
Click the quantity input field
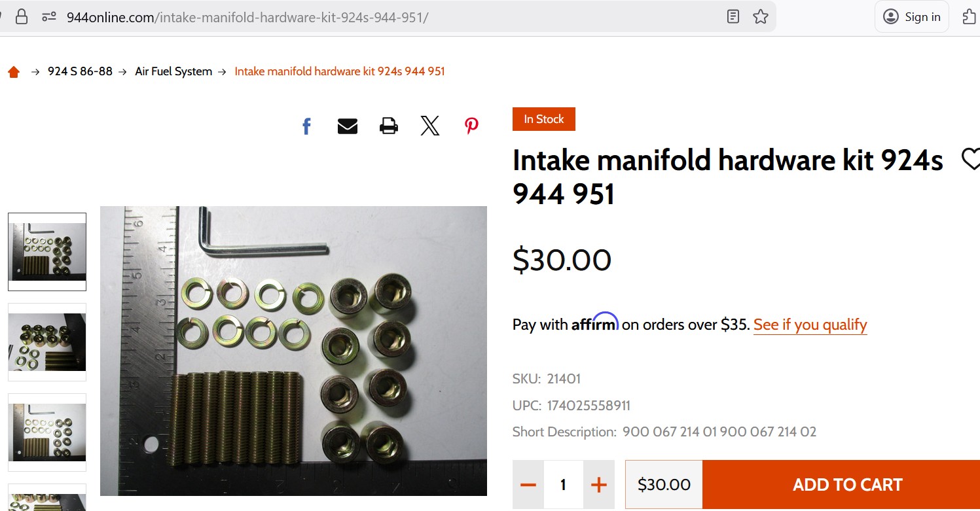[564, 485]
